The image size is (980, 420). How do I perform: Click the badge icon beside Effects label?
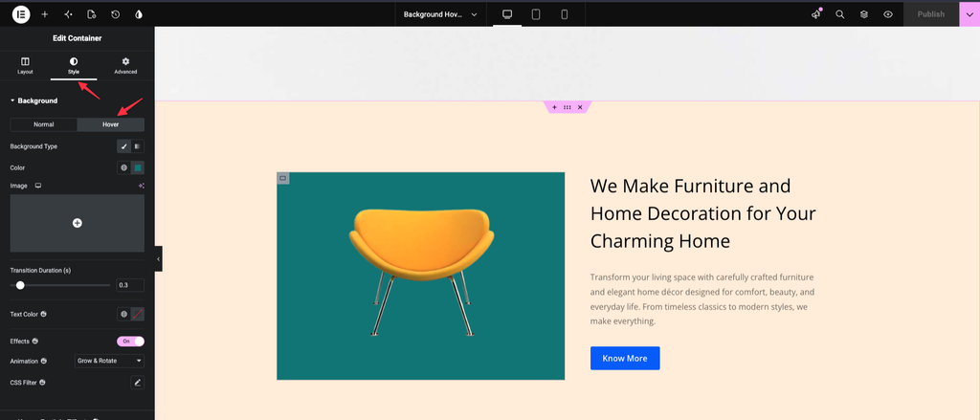pos(35,342)
